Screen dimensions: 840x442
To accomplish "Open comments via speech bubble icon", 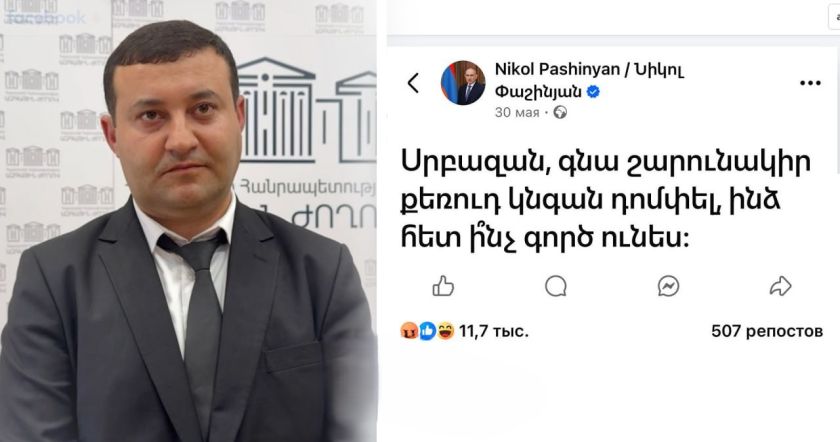I will click(x=556, y=286).
